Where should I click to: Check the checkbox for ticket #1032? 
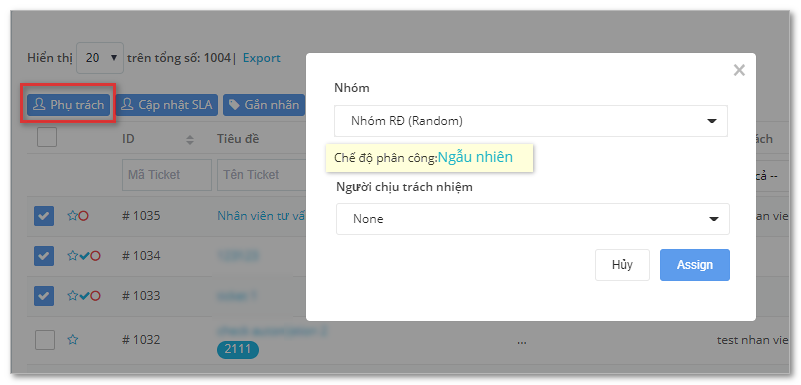pyautogui.click(x=45, y=340)
